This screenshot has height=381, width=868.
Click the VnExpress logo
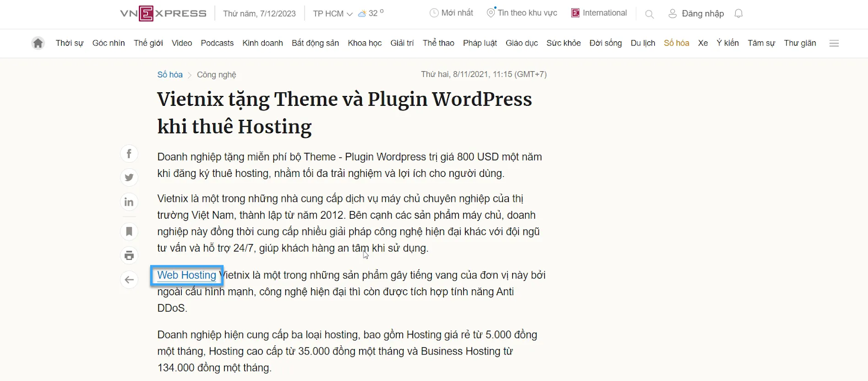(163, 14)
